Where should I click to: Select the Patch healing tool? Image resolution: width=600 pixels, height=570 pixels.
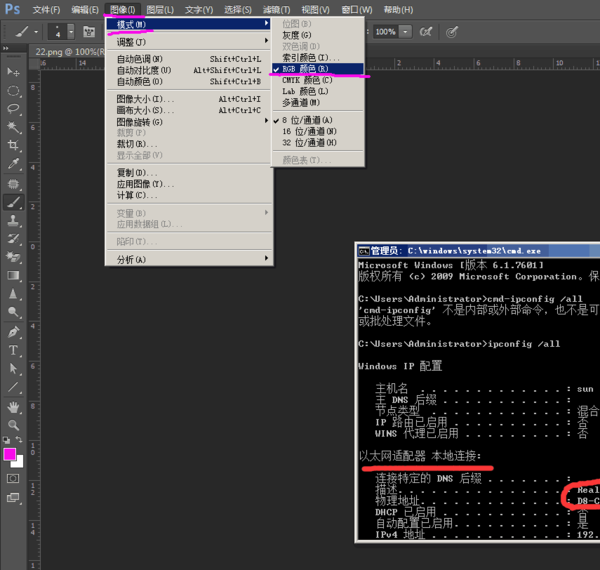[13, 184]
